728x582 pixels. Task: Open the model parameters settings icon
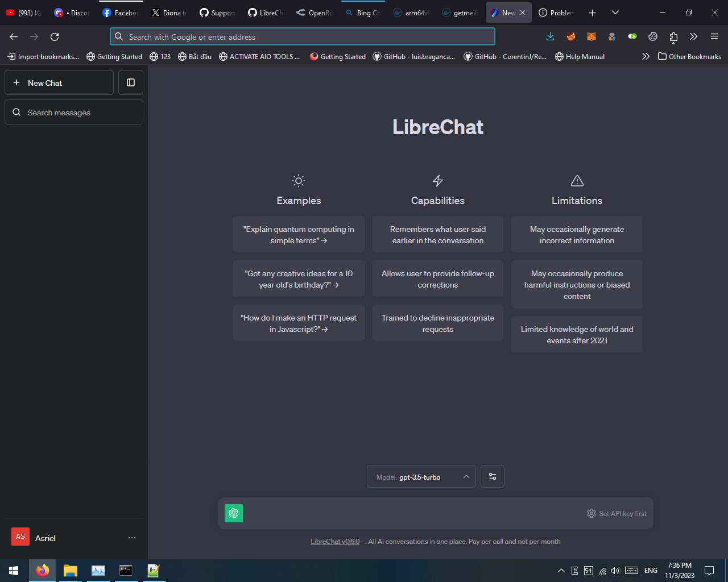(492, 476)
